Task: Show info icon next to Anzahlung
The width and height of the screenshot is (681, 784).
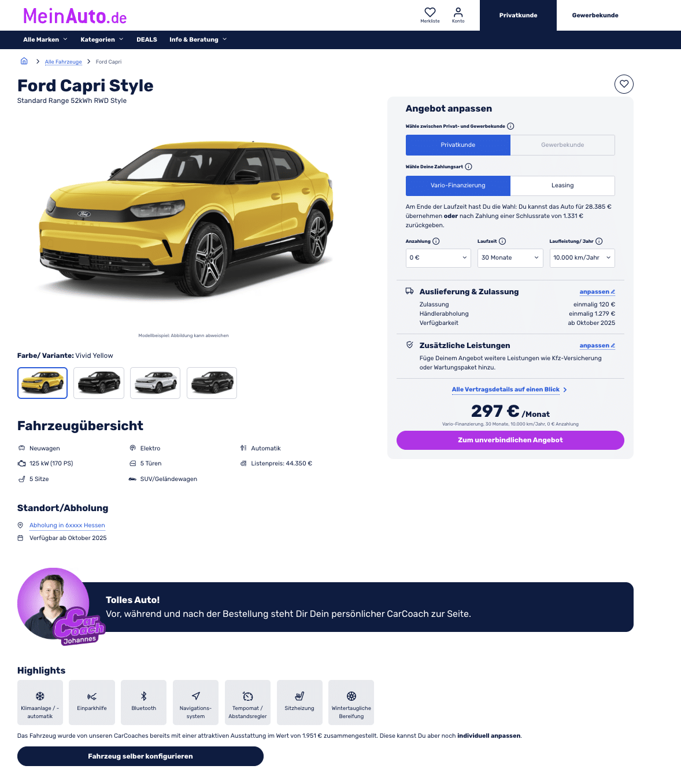Action: click(x=436, y=241)
